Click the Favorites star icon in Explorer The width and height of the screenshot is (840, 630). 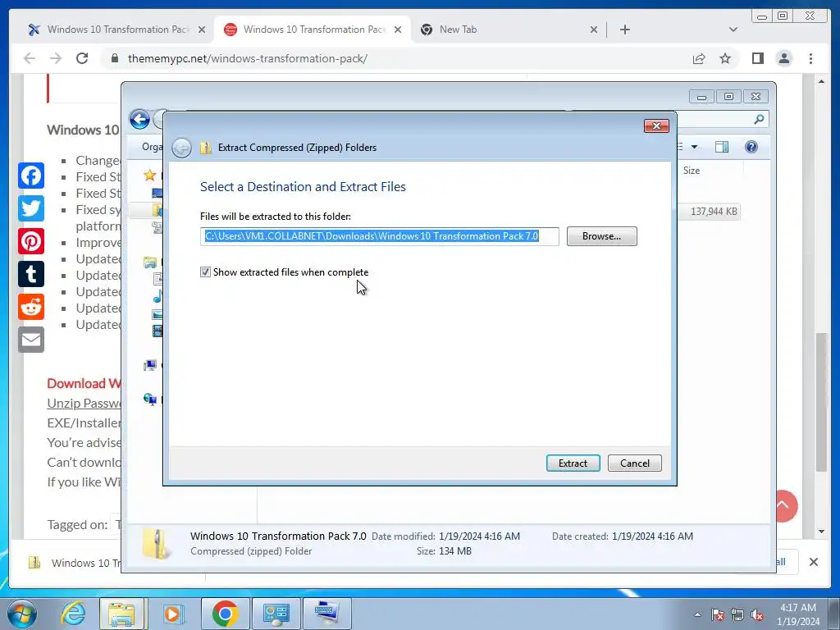[x=149, y=176]
